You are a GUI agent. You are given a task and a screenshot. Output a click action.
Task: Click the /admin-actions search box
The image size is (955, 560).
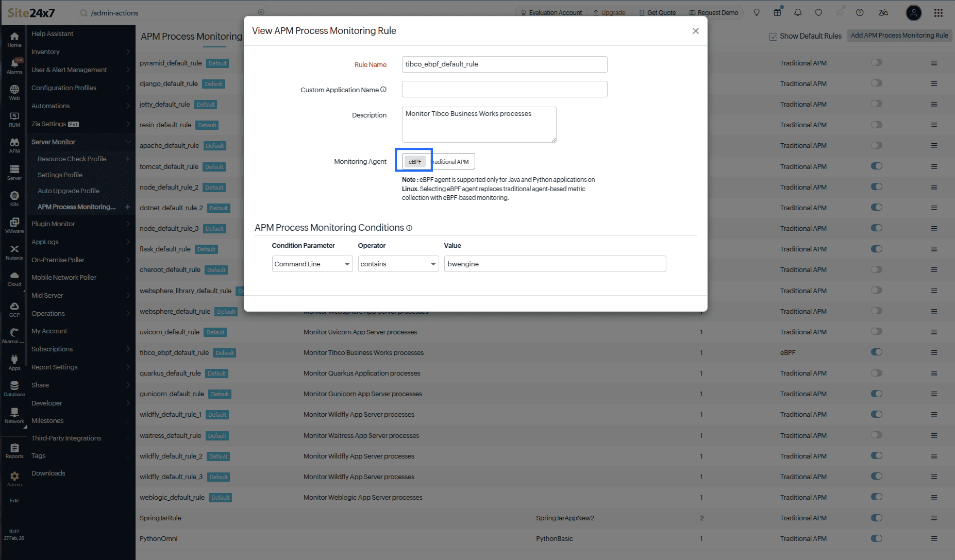173,12
